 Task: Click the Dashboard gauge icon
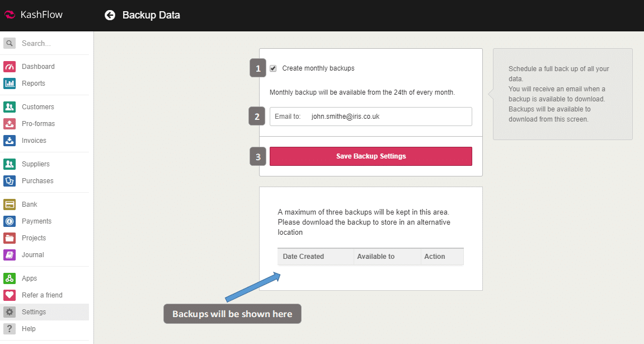point(10,67)
